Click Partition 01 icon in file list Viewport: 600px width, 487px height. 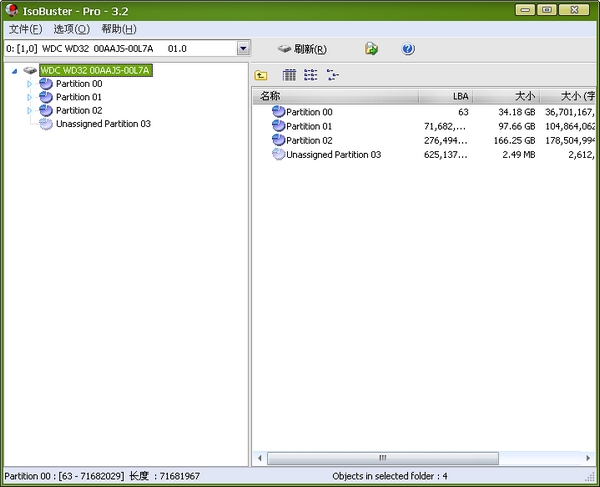279,126
